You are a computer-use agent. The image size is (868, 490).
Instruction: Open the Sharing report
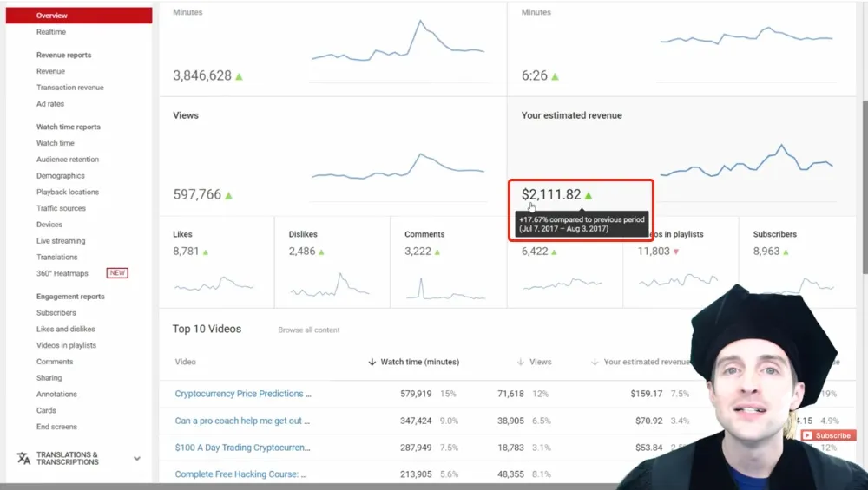click(x=49, y=378)
